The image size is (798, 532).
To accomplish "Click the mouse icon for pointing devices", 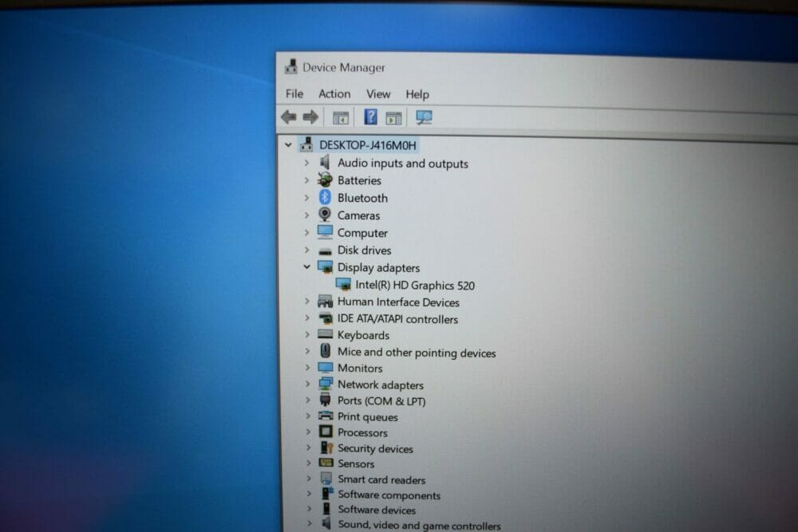I will pos(326,351).
